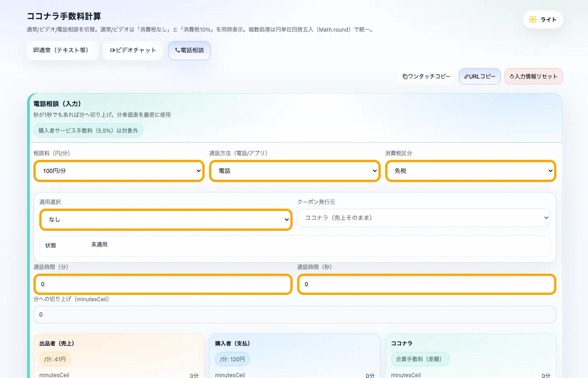Switch to 通常（テキスト等） tab
Screen dimensions: 588x378
pos(62,51)
